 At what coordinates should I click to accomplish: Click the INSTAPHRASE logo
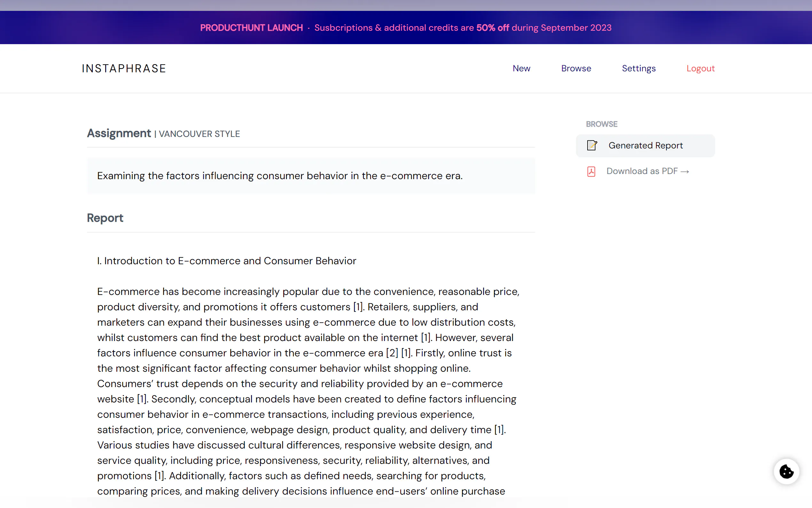[124, 68]
